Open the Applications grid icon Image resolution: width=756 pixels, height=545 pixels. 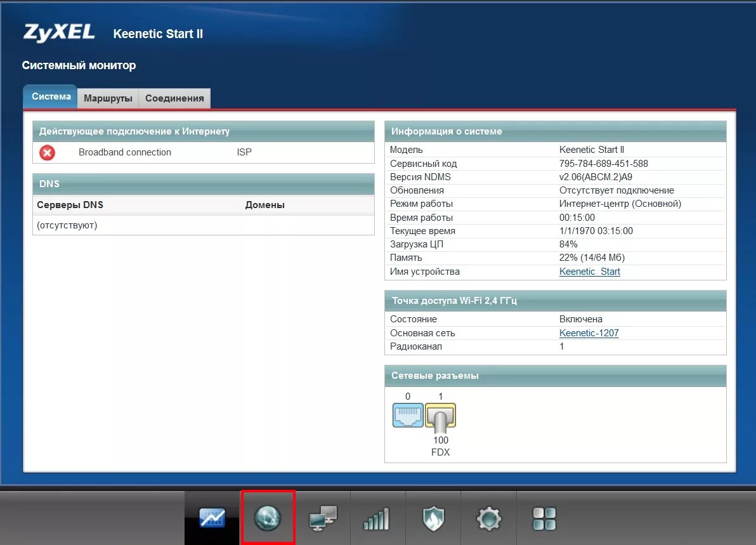[x=544, y=519]
